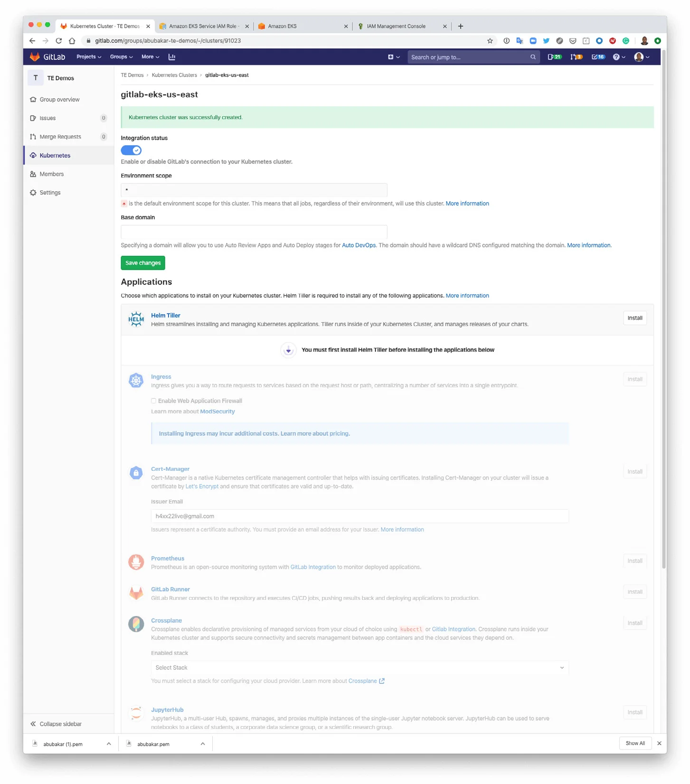Open the help menu dropdown

(618, 57)
